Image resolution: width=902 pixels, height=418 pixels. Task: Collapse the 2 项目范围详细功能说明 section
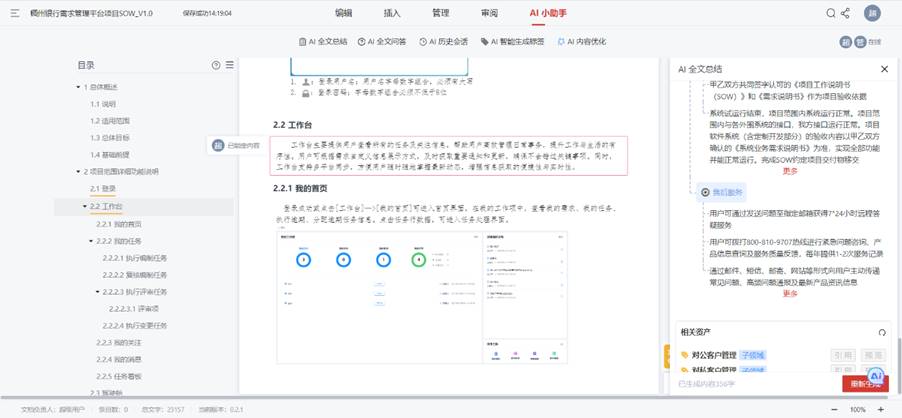78,172
